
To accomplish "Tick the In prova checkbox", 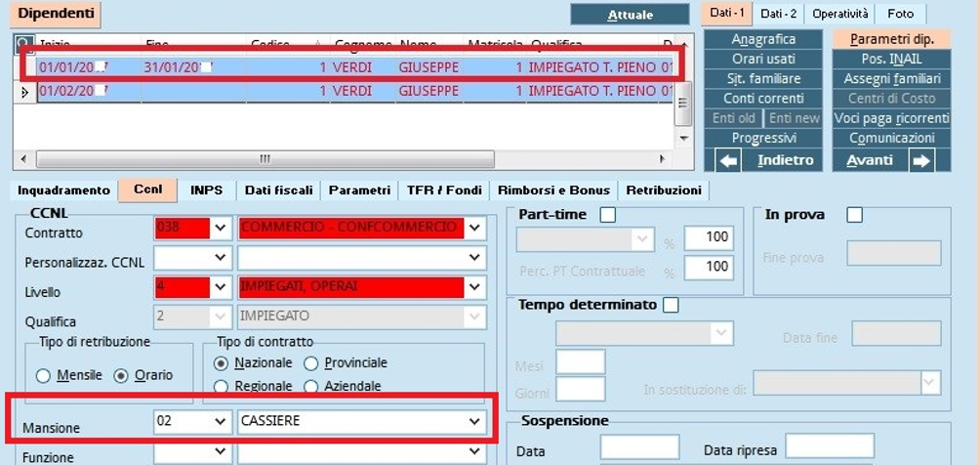I will pos(854,215).
